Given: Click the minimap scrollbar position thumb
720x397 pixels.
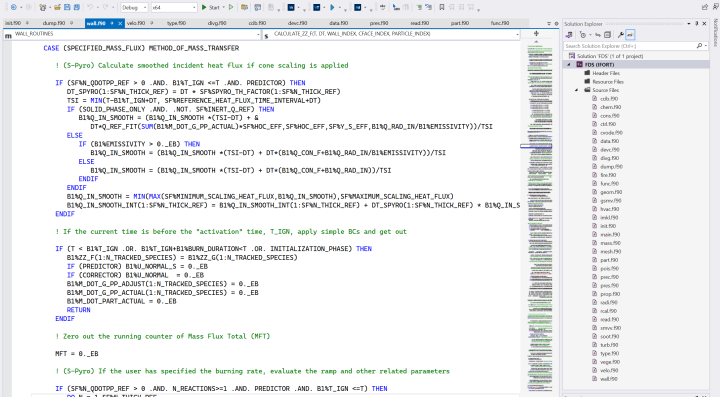Looking at the screenshot, I should click(x=536, y=146).
